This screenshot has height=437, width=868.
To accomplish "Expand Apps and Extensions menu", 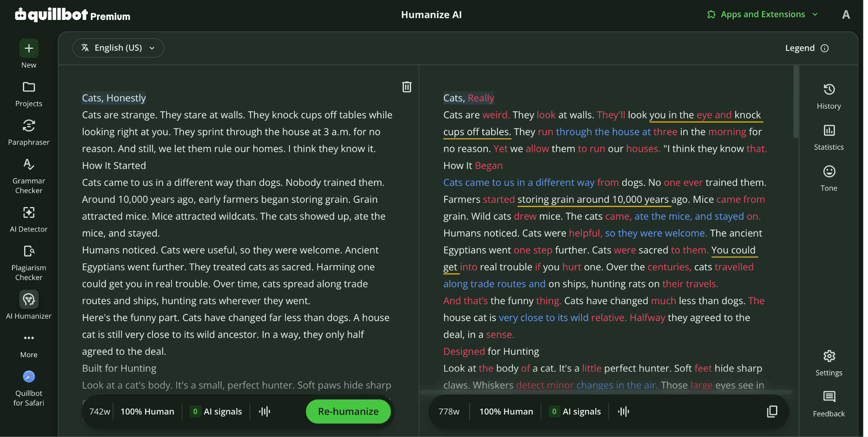I will tap(762, 14).
